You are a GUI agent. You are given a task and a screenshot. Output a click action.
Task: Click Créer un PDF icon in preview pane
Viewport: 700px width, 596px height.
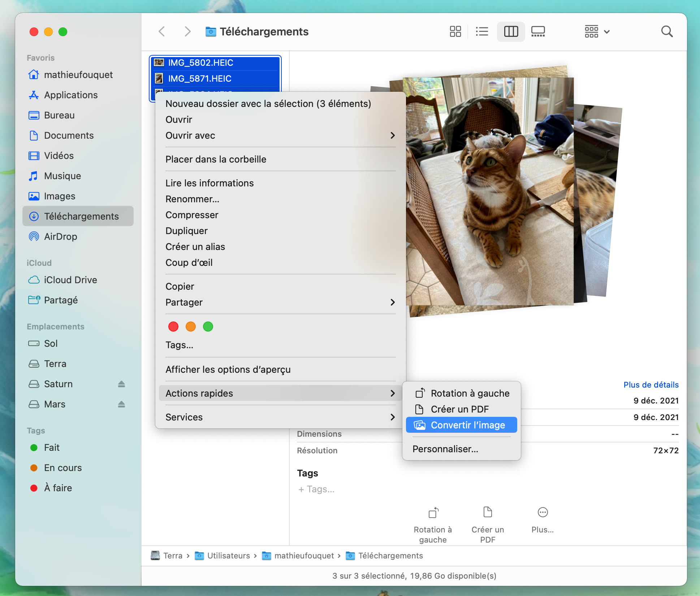(x=488, y=512)
